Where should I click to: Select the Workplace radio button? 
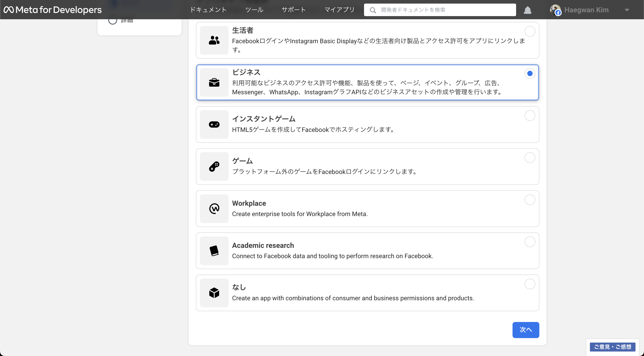point(530,200)
